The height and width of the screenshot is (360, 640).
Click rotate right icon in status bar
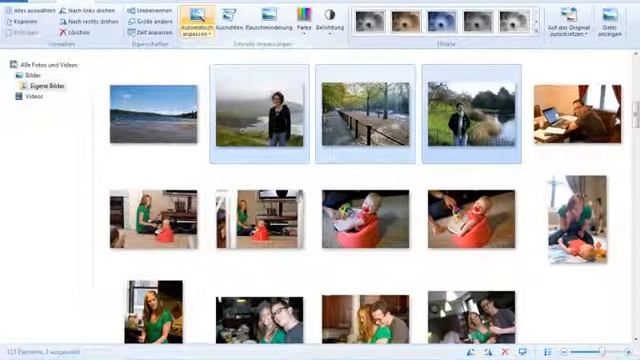tap(488, 352)
